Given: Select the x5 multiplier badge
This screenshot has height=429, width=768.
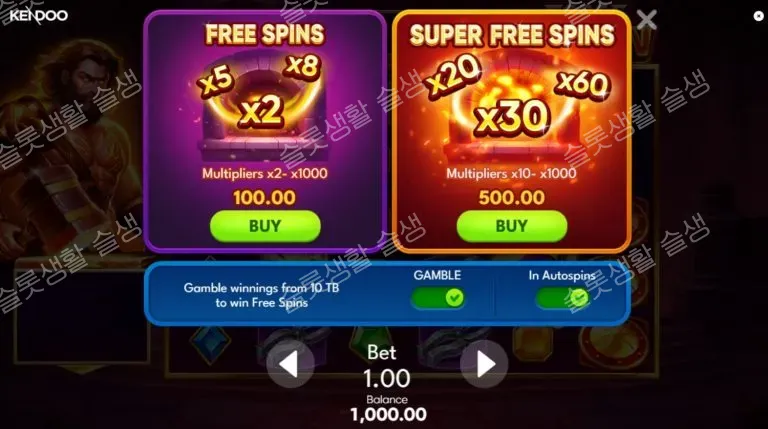Looking at the screenshot, I should click(216, 80).
